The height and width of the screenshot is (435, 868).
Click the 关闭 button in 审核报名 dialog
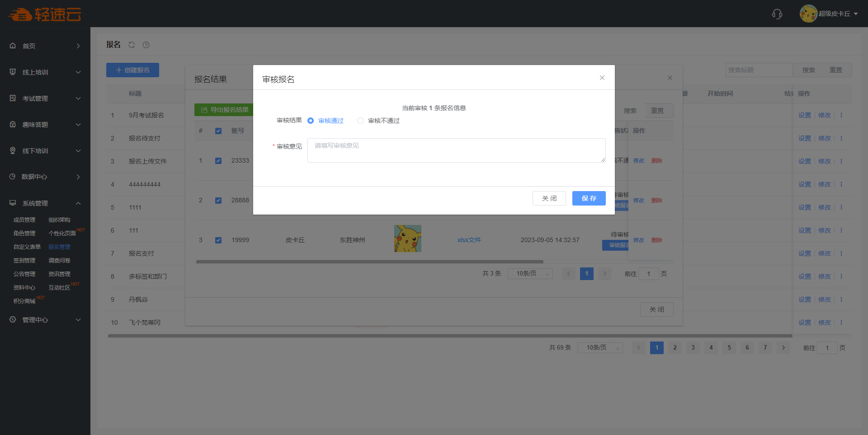pos(549,198)
